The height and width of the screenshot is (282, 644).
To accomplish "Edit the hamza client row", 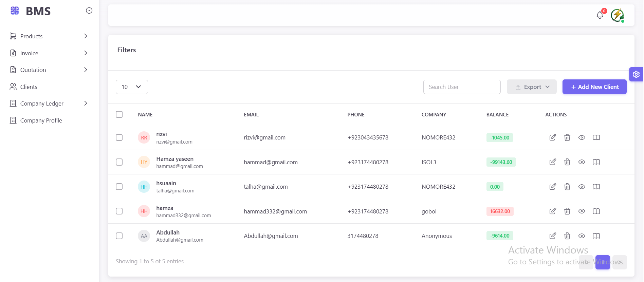I will coord(553,211).
